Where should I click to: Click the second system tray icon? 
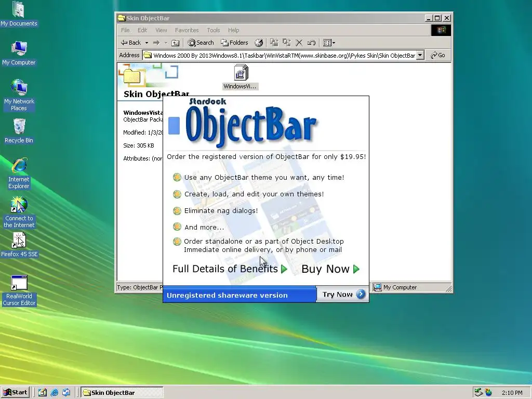pyautogui.click(x=488, y=393)
